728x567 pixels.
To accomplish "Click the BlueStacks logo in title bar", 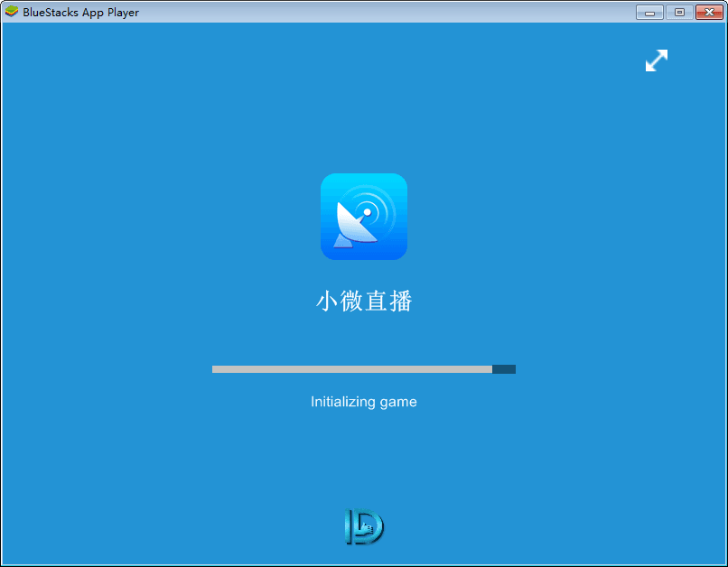I will pyautogui.click(x=12, y=12).
